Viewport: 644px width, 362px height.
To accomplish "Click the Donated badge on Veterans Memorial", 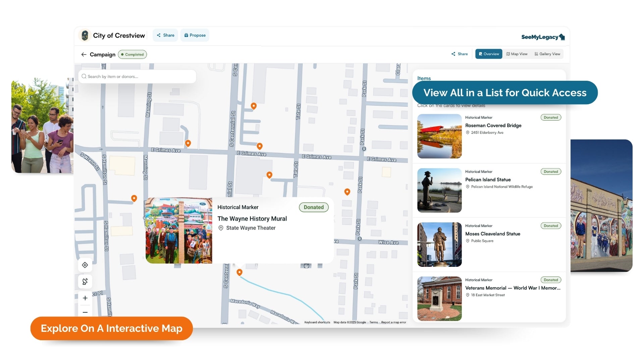I will 551,280.
